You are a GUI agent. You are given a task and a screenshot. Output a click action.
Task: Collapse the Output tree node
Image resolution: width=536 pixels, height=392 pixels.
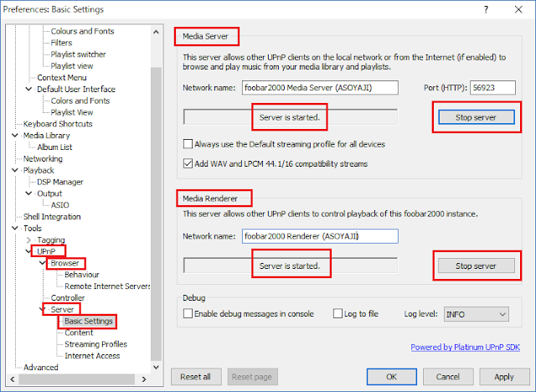[28, 193]
